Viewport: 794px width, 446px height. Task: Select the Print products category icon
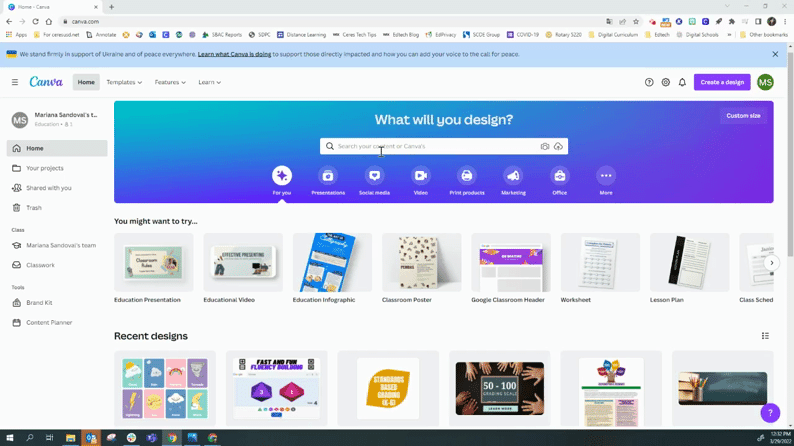(466, 176)
